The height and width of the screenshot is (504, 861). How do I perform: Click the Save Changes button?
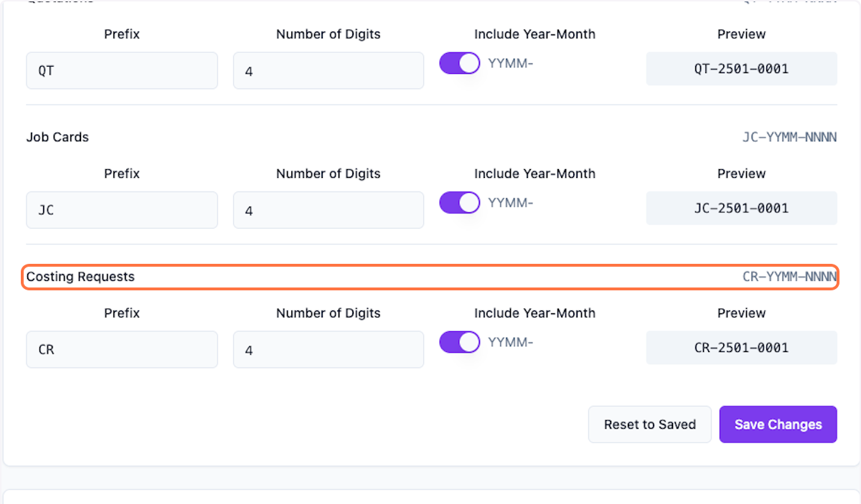pyautogui.click(x=778, y=424)
